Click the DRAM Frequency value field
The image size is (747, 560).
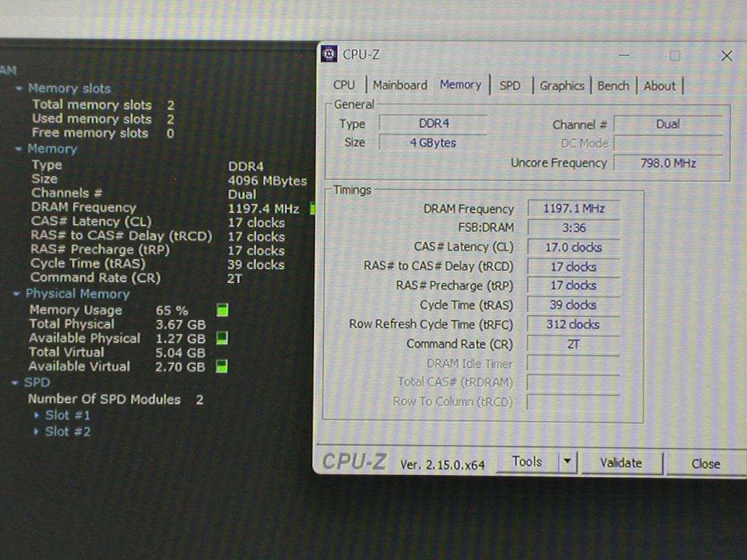tap(573, 208)
